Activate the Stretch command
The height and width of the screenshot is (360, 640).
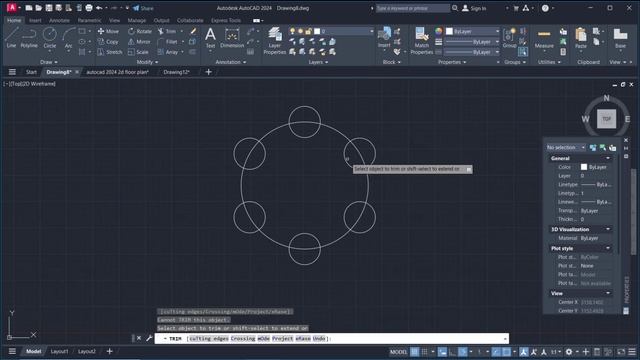pos(109,52)
